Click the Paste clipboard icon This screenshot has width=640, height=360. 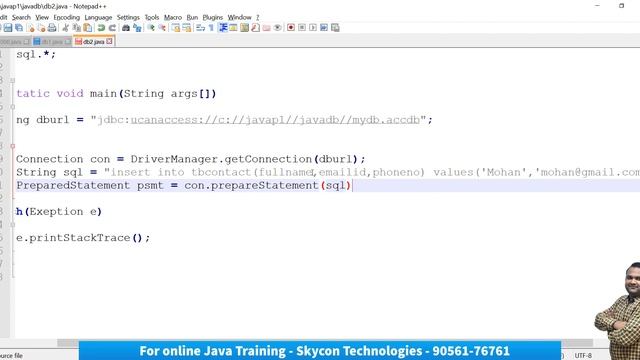tap(88, 28)
